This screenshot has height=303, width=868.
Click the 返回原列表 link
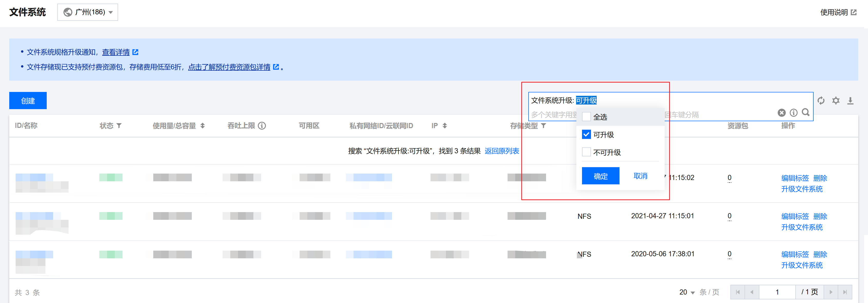pos(502,151)
